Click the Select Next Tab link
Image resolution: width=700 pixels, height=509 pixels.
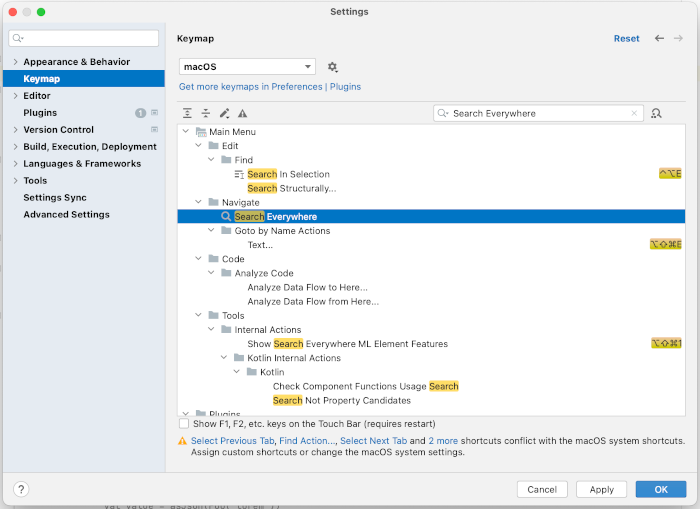pos(374,441)
